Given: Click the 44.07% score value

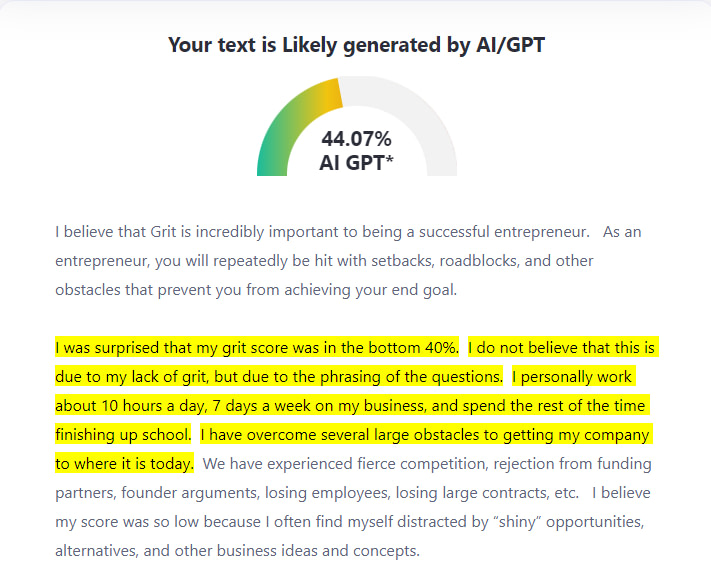Looking at the screenshot, I should tap(356, 139).
